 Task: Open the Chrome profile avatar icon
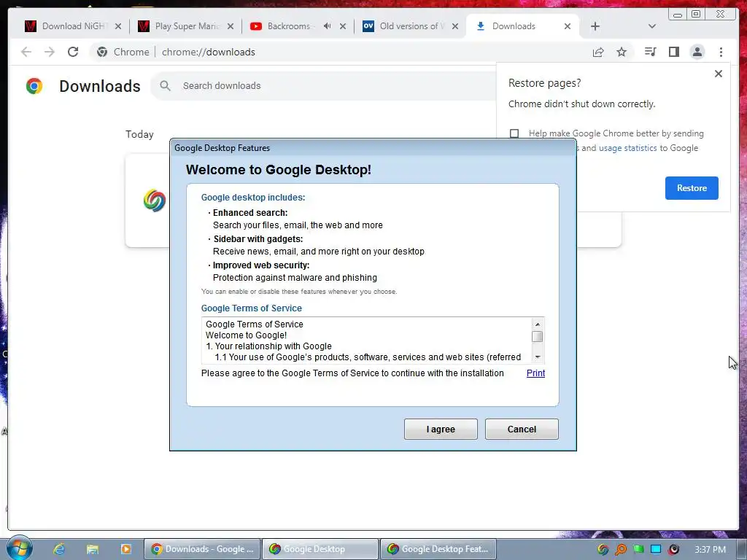pos(697,52)
